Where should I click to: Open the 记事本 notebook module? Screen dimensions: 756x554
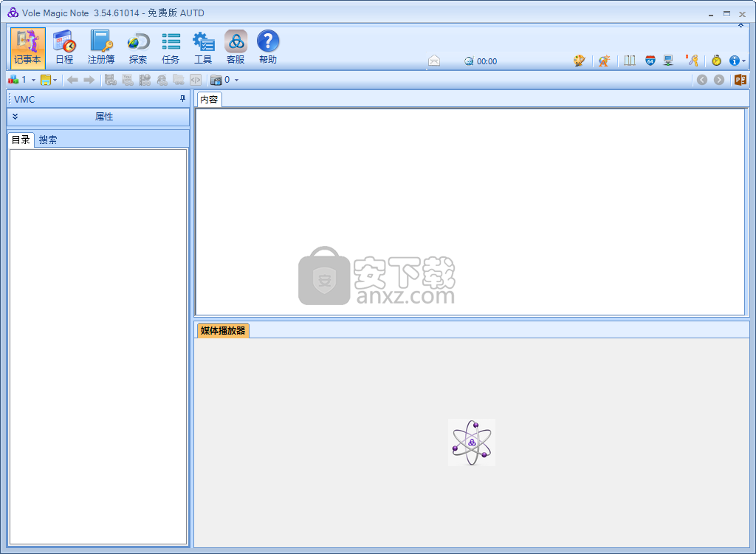point(28,48)
